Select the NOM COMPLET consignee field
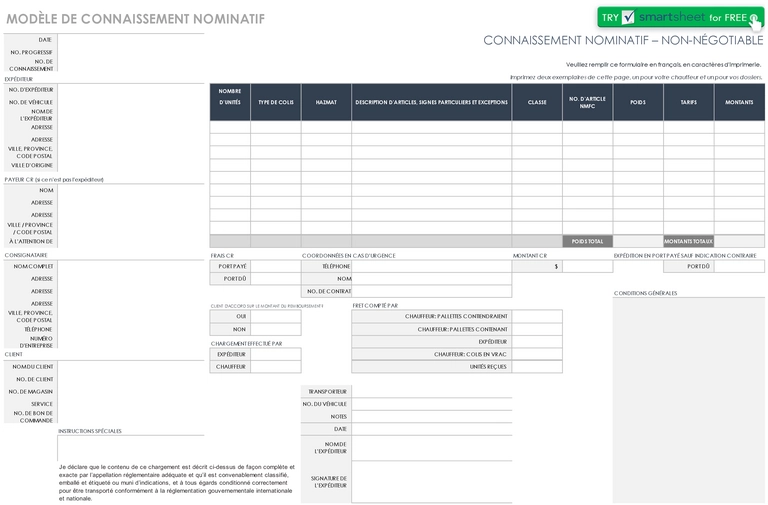The image size is (768, 505). (x=131, y=266)
